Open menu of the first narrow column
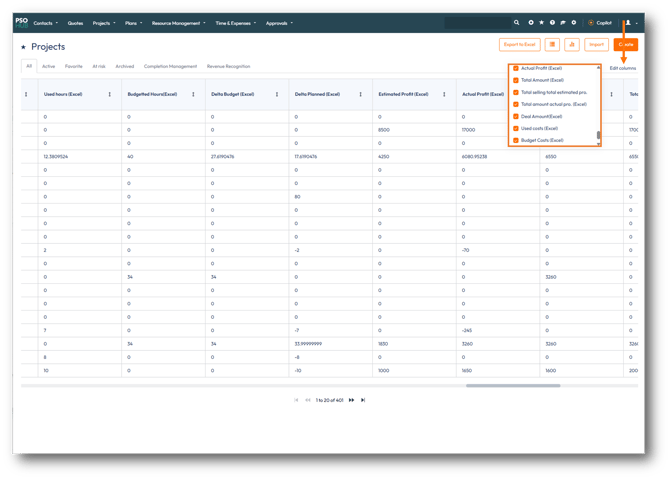 tap(26, 94)
